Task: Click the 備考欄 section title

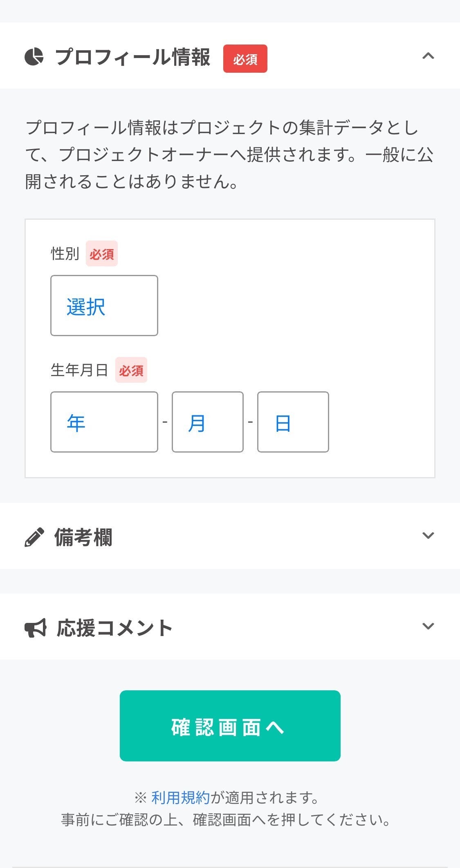Action: click(83, 537)
